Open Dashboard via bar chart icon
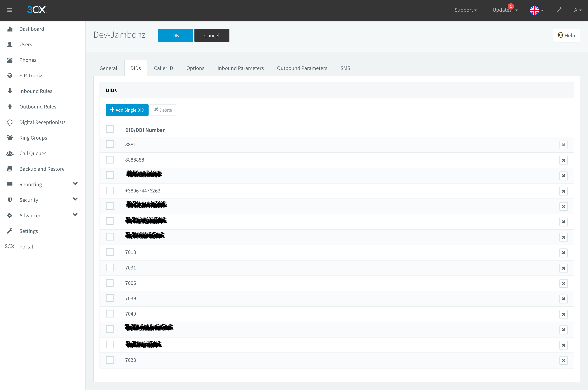588x390 pixels. pyautogui.click(x=10, y=29)
